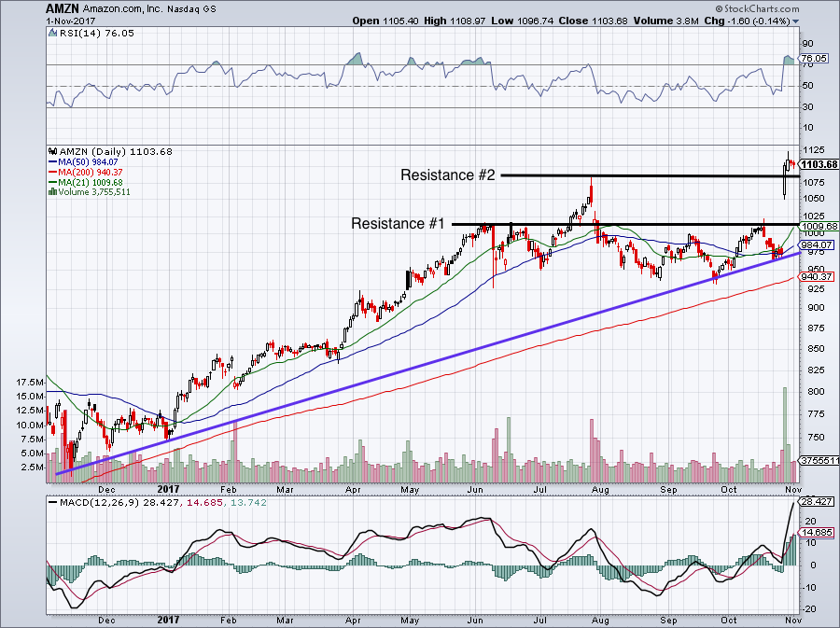Click the green 1009.68 MA tag on axis
This screenshot has height=628, width=840.
click(819, 227)
